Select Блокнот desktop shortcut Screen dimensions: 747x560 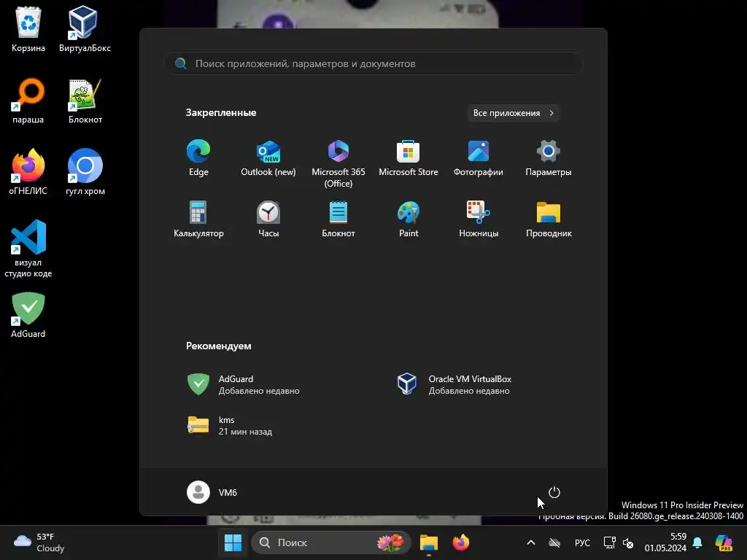pyautogui.click(x=85, y=101)
